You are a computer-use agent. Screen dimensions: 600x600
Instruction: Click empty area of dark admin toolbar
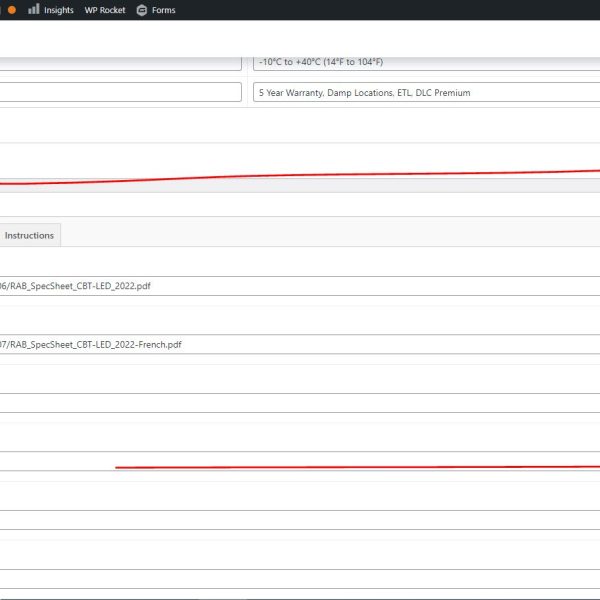click(400, 10)
